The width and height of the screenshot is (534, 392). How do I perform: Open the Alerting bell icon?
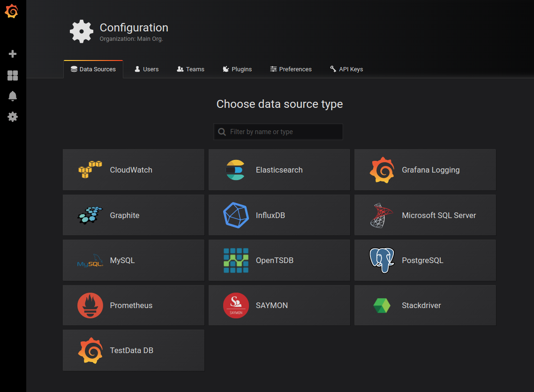coord(13,96)
